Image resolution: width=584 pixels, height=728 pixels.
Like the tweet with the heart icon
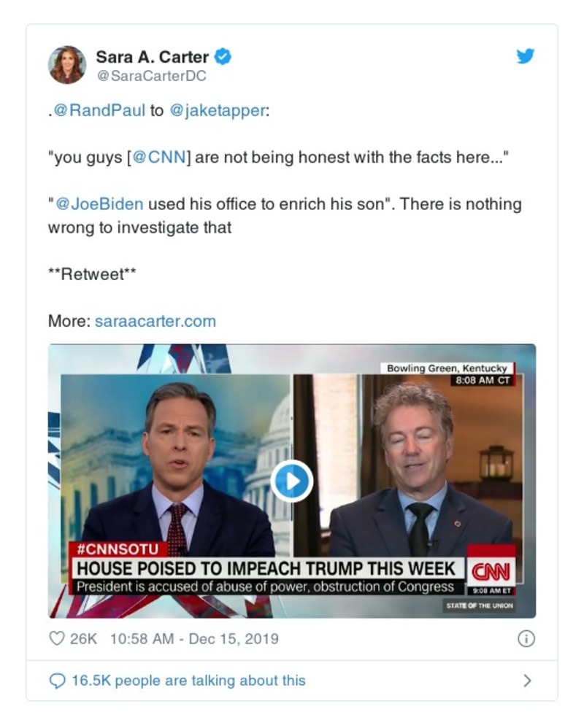[57, 638]
